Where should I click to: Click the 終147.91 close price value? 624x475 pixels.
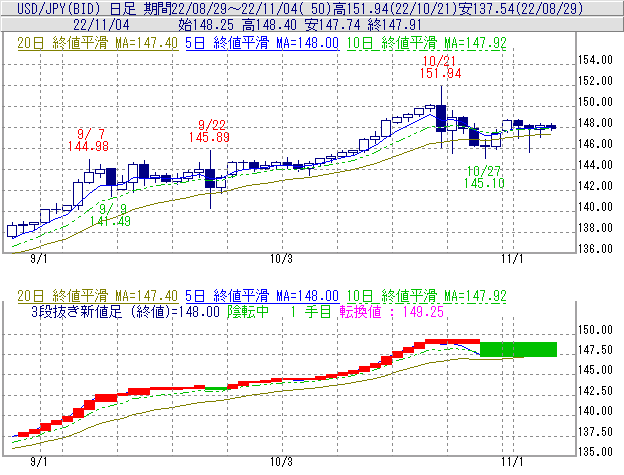pos(394,25)
